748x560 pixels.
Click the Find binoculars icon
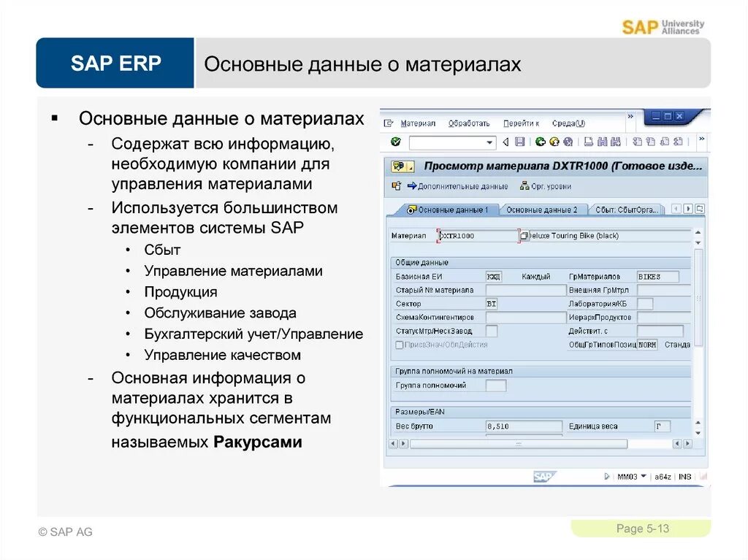coord(602,142)
